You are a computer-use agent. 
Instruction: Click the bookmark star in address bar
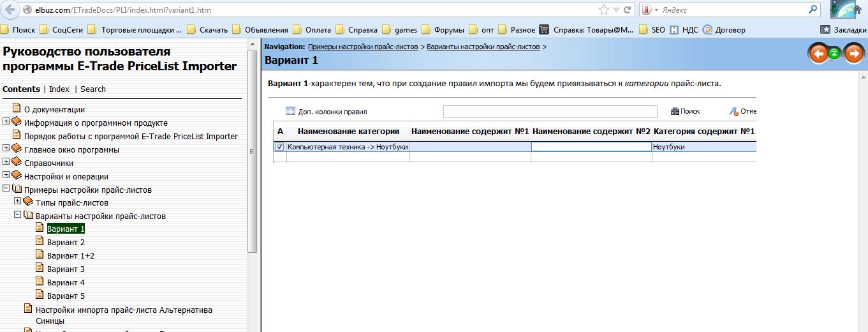point(604,10)
